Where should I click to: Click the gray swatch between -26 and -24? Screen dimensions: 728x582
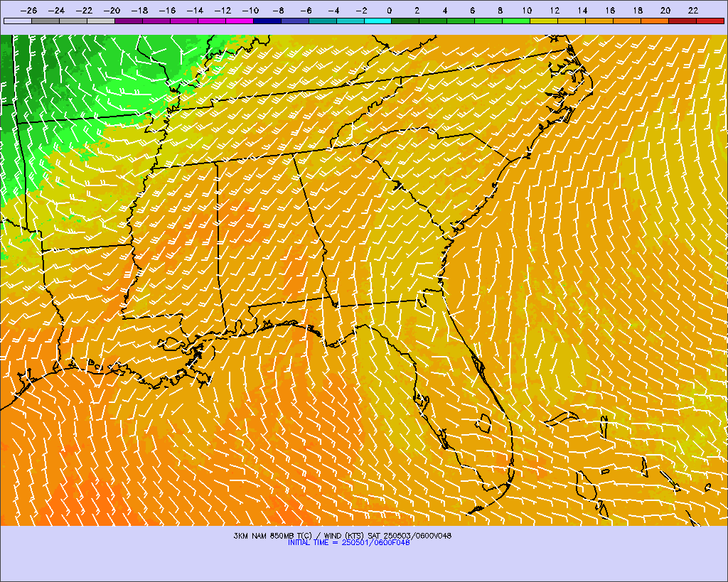click(x=45, y=21)
